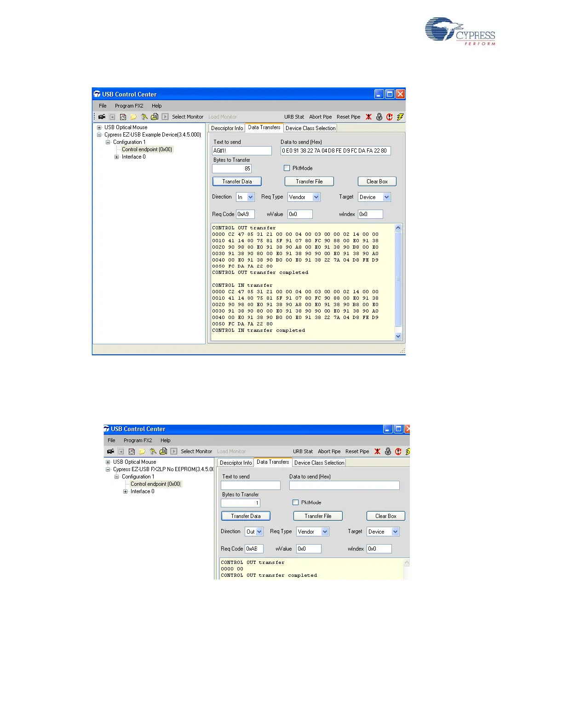Click Transfer Data button in FX2LP No EEPROM window
563x728 pixels.
point(246,516)
